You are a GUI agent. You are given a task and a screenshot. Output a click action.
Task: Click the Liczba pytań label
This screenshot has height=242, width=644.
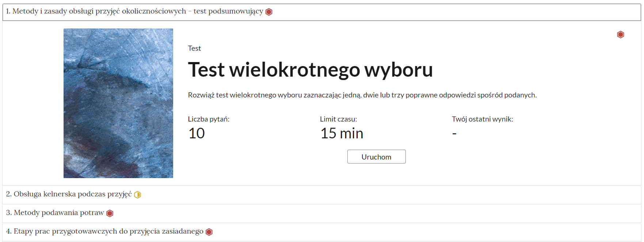209,119
